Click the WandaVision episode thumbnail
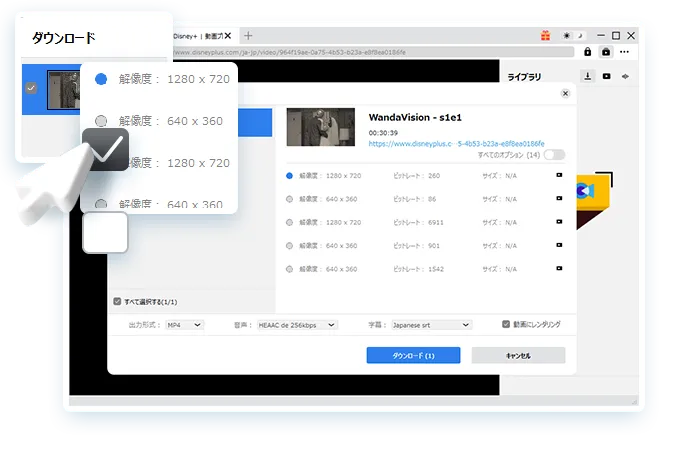Image resolution: width=684 pixels, height=449 pixels. tap(321, 127)
